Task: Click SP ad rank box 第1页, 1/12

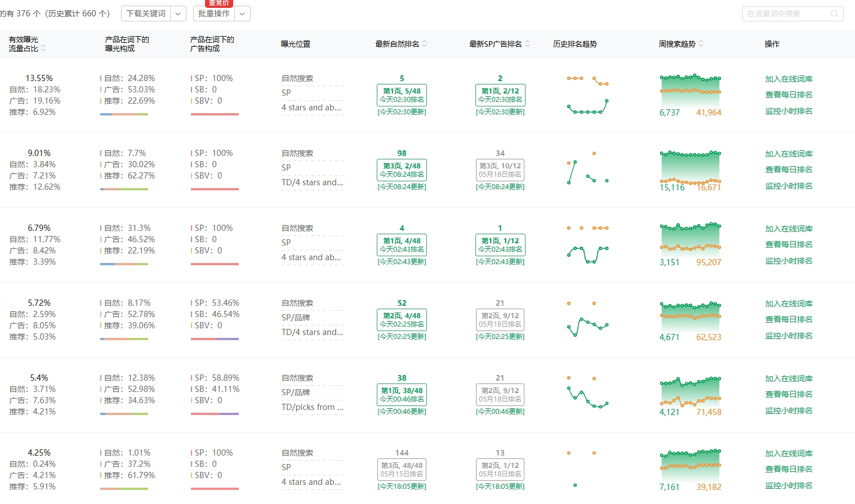Action: (500, 245)
